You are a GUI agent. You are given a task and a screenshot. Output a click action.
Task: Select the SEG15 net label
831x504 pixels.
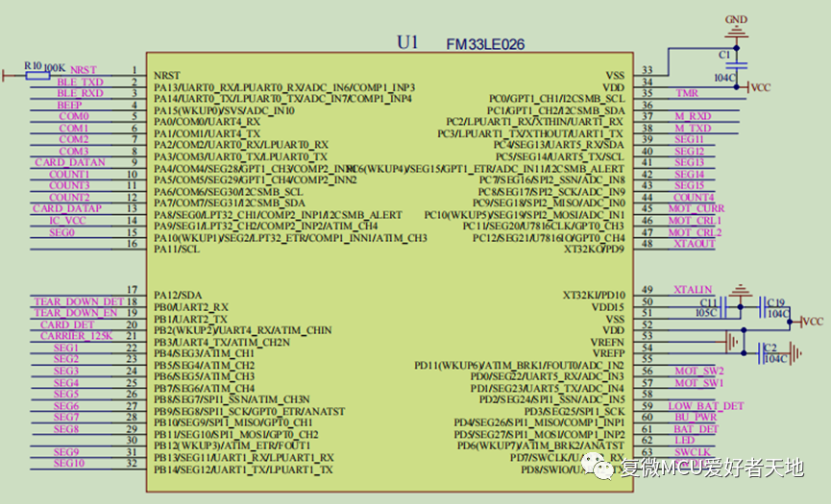(689, 185)
